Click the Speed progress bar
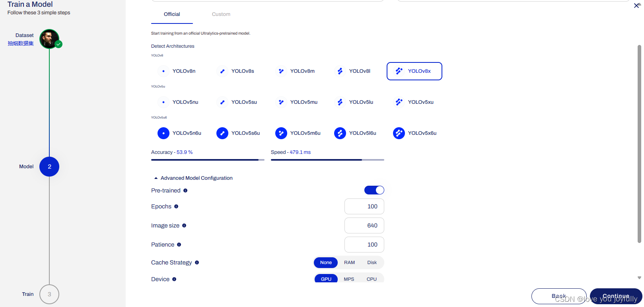This screenshot has height=307, width=644. point(327,160)
